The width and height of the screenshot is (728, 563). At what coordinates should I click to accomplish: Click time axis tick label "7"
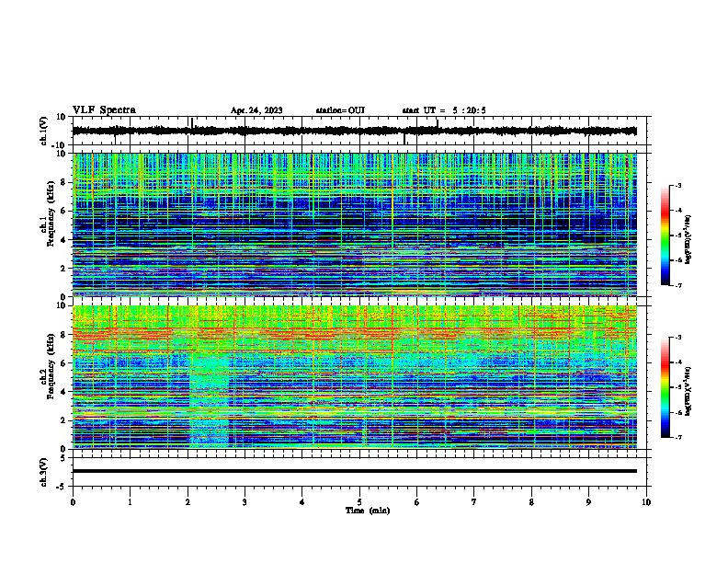click(x=474, y=501)
